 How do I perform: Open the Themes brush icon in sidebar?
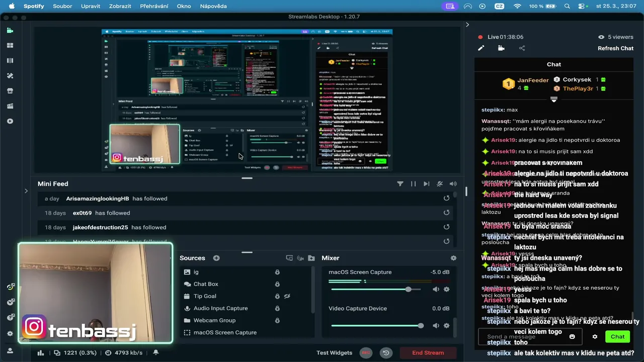click(x=10, y=75)
